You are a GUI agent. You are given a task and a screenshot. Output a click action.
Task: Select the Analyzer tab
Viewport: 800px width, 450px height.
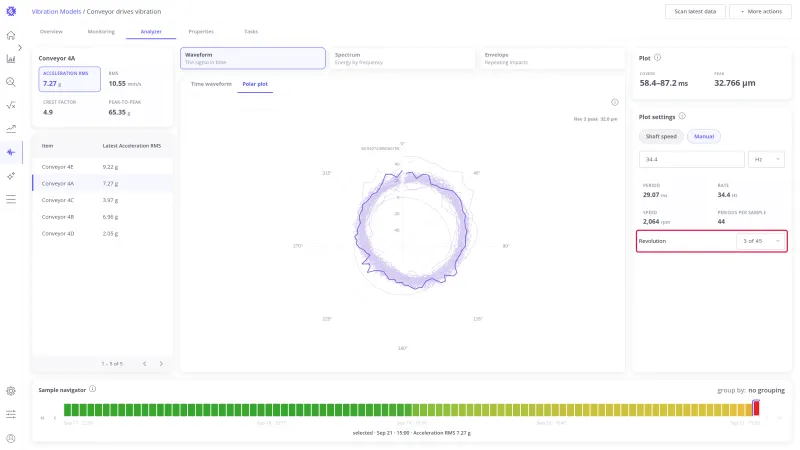coord(151,32)
